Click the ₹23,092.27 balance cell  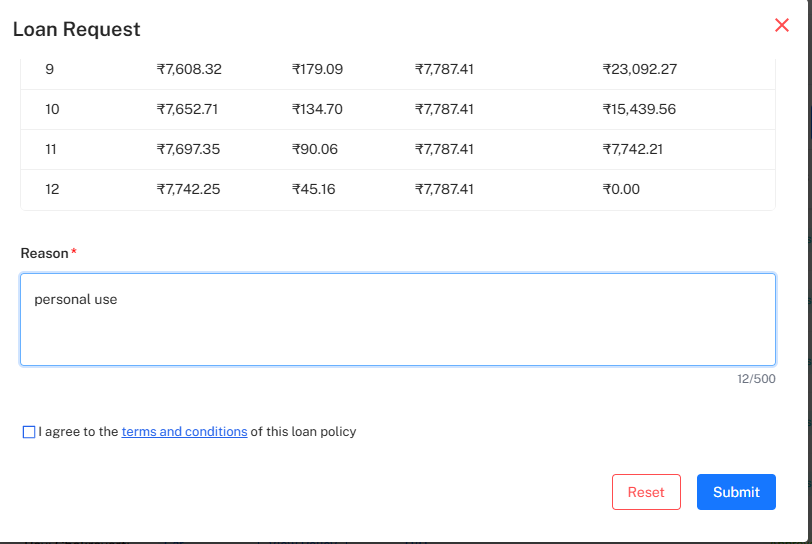tap(640, 69)
